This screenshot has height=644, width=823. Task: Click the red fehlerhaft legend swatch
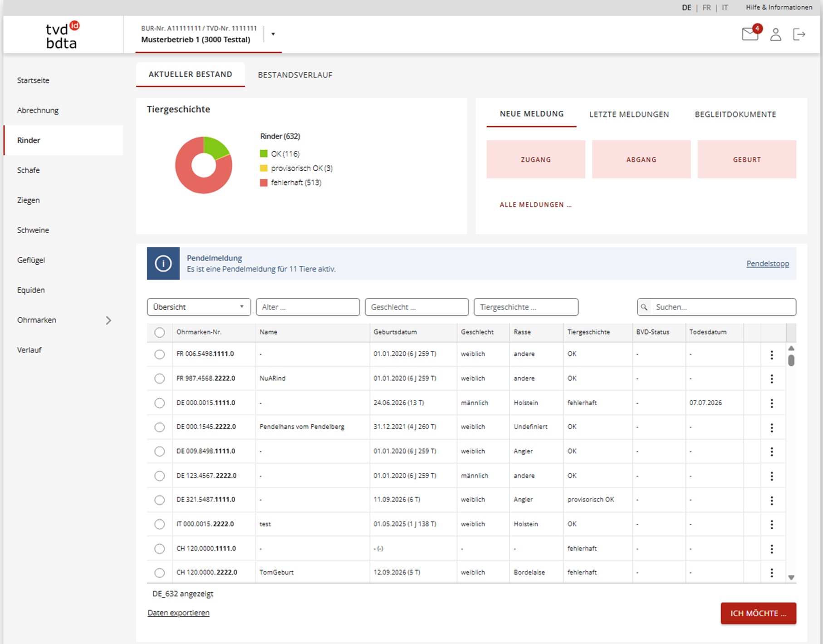[264, 182]
